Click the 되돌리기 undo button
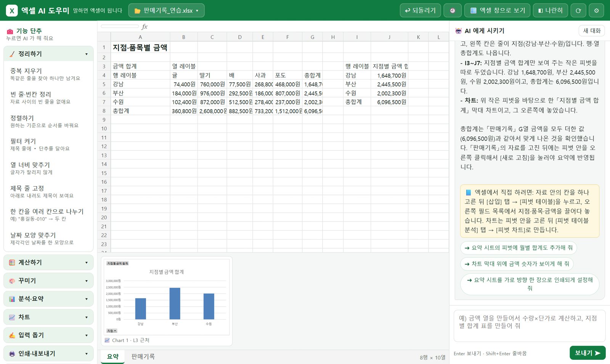Image resolution: width=610 pixels, height=364 pixels. click(x=421, y=11)
